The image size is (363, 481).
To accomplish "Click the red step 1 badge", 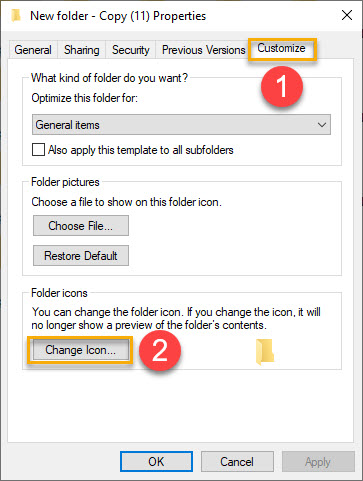I will tap(282, 87).
